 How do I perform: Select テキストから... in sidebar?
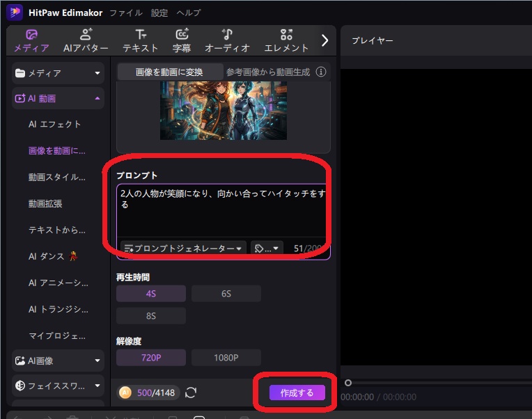click(57, 230)
